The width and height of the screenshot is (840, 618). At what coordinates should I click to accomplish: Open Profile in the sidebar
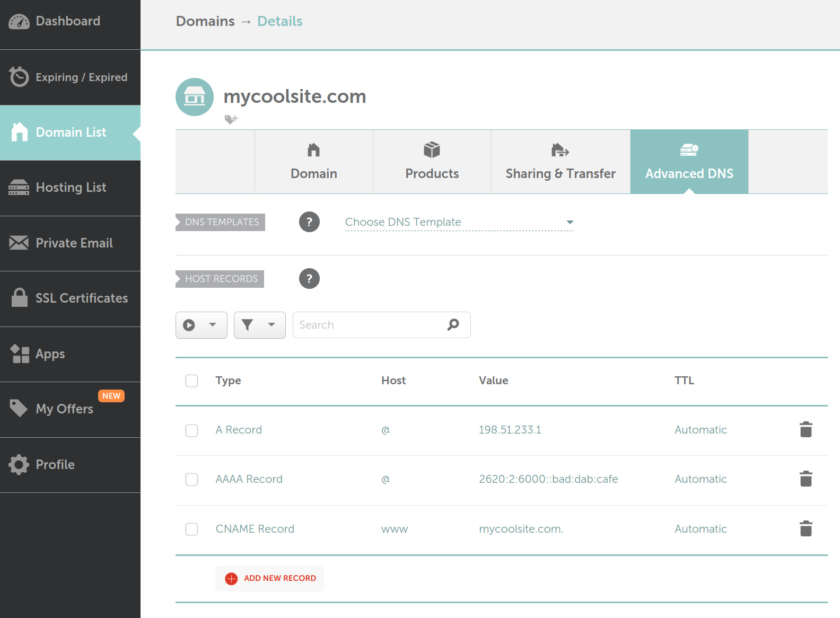[x=70, y=465]
